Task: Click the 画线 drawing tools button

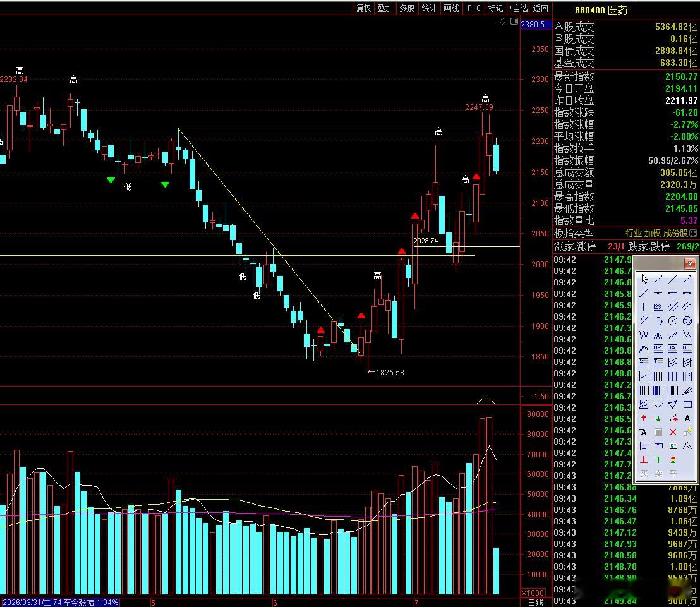Action: 451,8
